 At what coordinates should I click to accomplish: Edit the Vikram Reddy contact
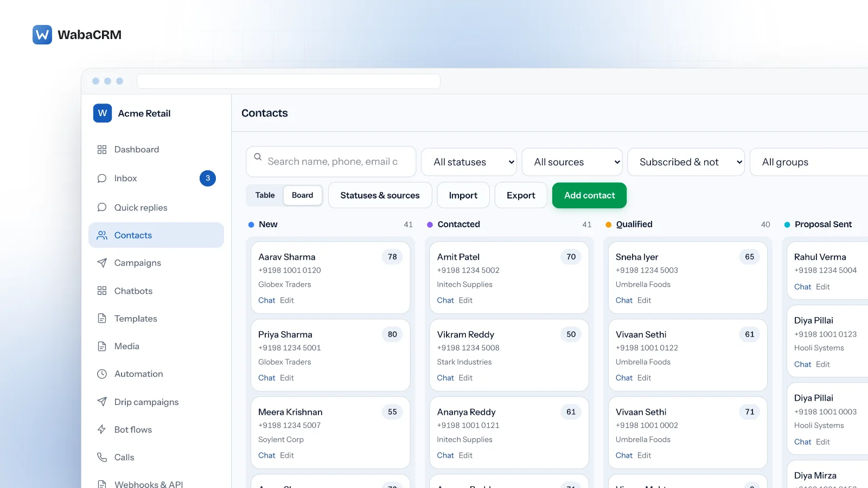pyautogui.click(x=465, y=378)
